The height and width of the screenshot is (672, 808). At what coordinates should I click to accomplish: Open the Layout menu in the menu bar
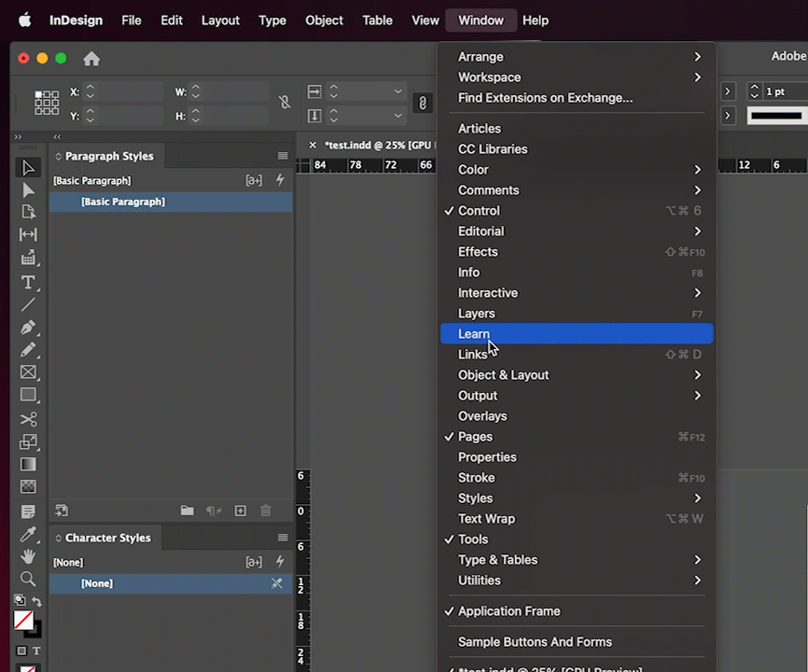(x=220, y=20)
